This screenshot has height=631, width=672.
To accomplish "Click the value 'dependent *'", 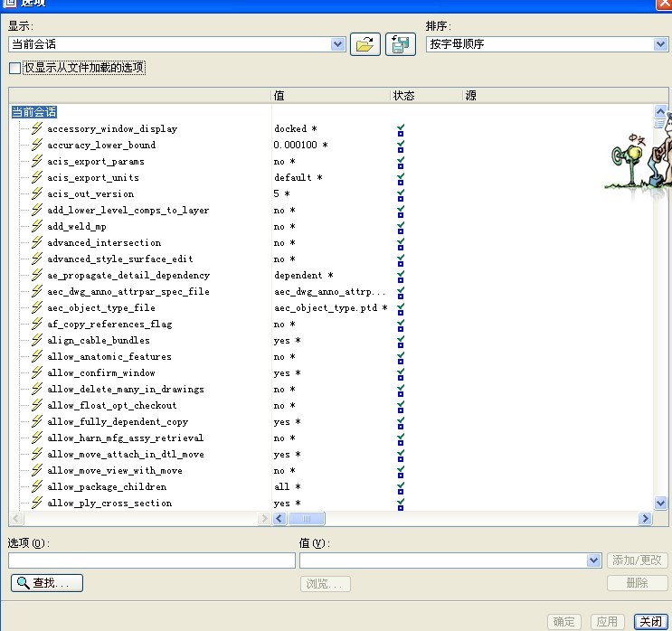I will click(x=303, y=275).
